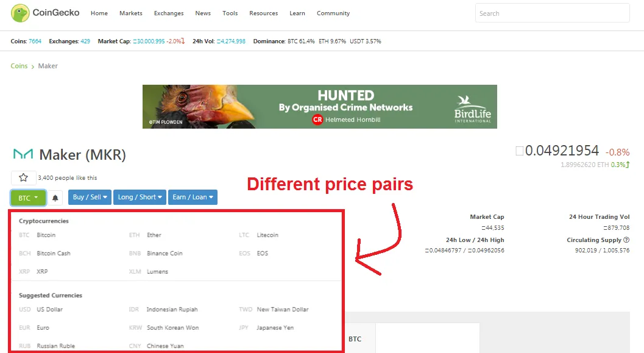Select Lumens XLM currency
Viewport: 644px width, 353px height.
[x=148, y=272]
